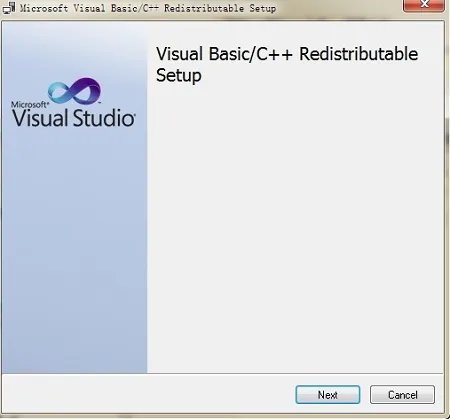Click the "Visual Basic/C++ Redistributable" heading
450x419 pixels.
287,54
